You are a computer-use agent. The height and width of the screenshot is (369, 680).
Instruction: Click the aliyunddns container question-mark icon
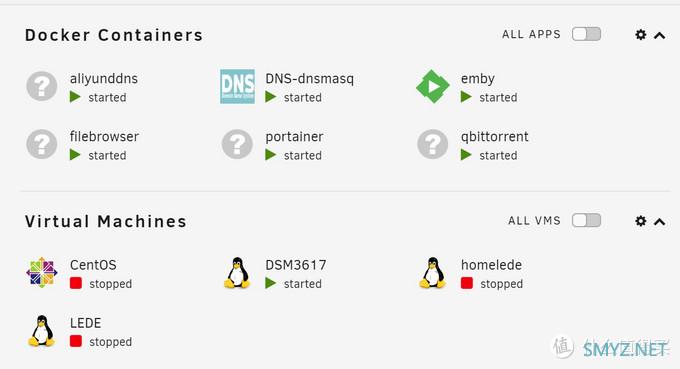point(42,86)
